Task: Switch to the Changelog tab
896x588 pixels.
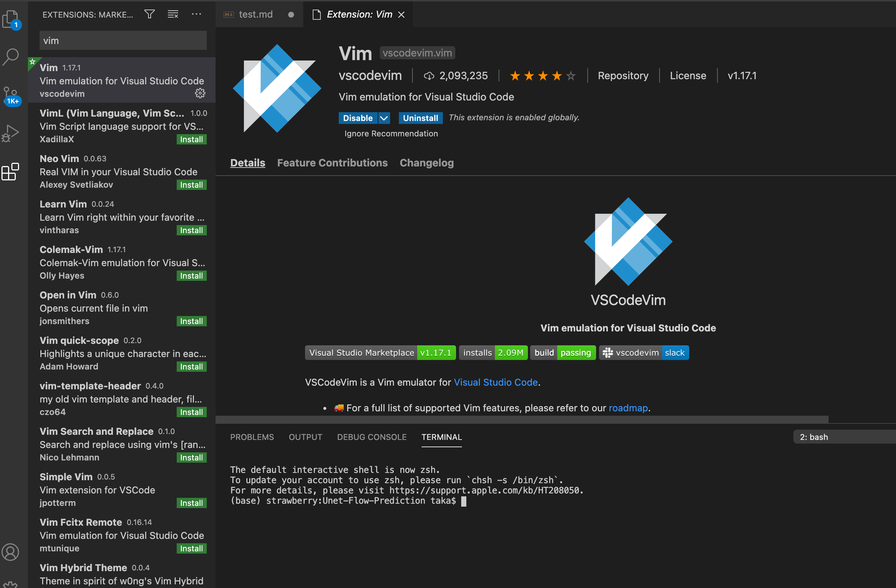Action: tap(426, 163)
